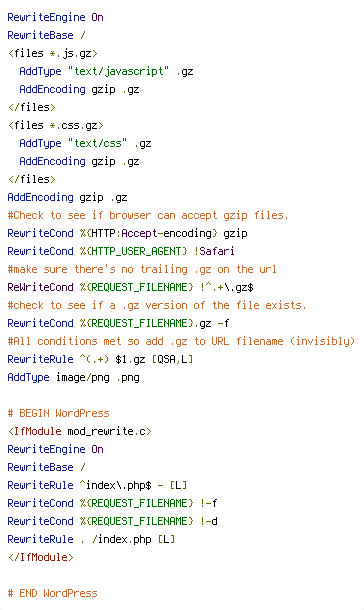Click the !Safari user agent condition

tap(214, 251)
